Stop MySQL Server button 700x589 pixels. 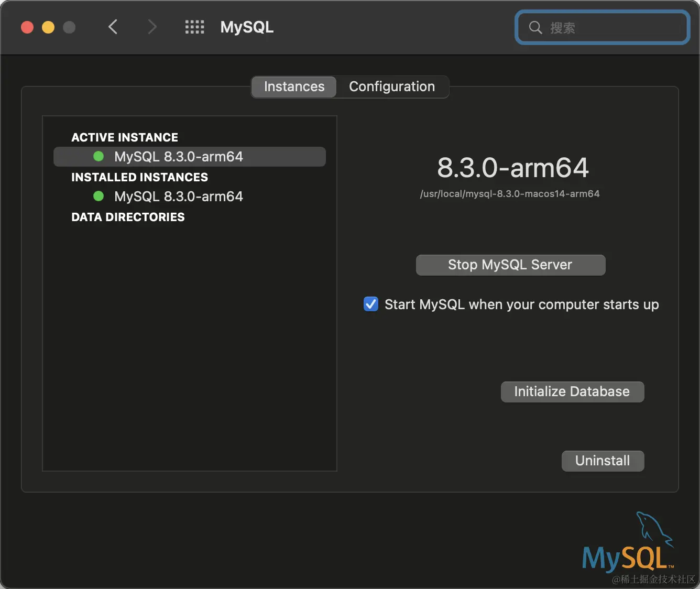(510, 265)
